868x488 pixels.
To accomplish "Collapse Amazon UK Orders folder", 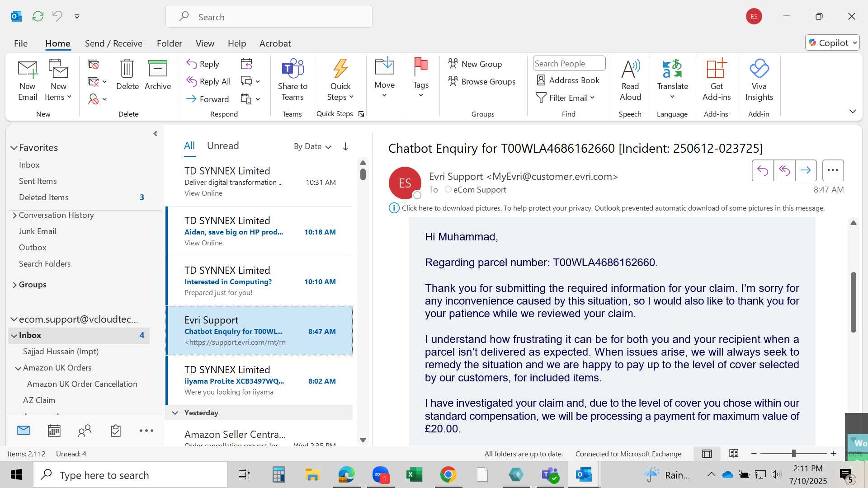I will point(18,368).
